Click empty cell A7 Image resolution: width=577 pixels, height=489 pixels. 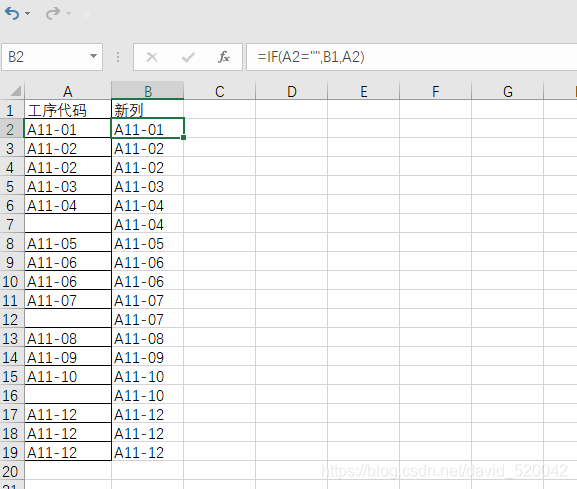click(x=68, y=224)
